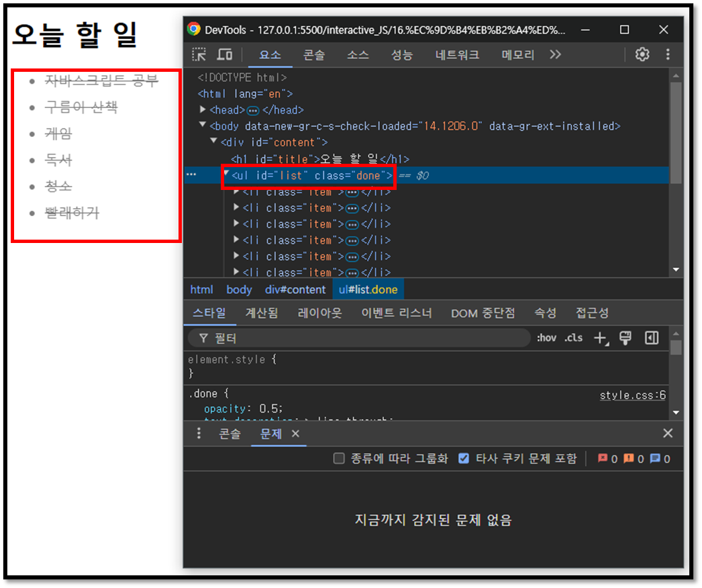The height and width of the screenshot is (588, 702).
Task: Expand the second li class=item node
Action: [236, 207]
